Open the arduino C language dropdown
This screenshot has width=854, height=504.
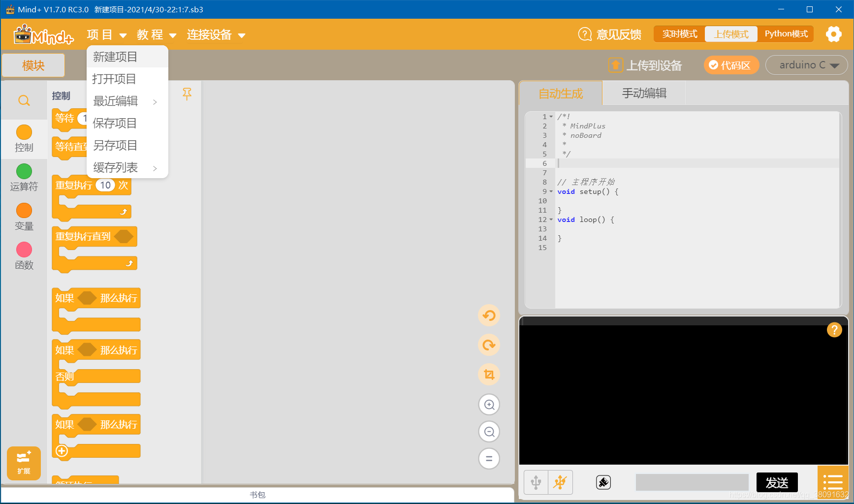(806, 65)
